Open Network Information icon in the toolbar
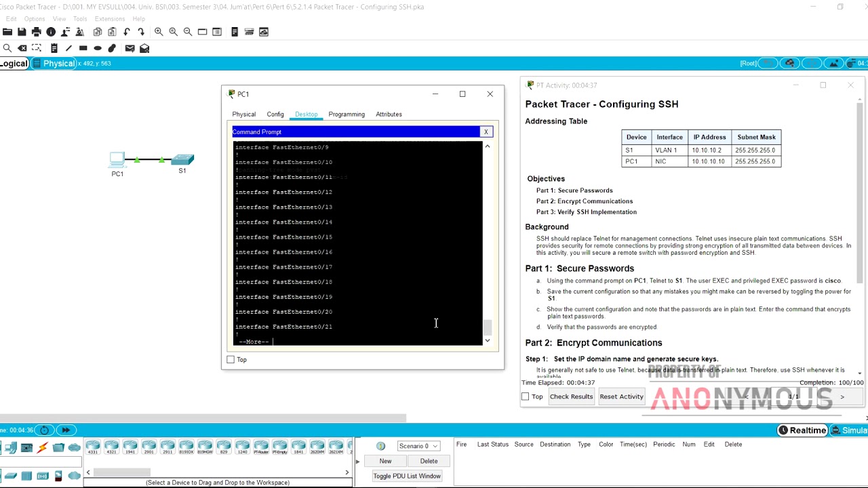 pos(51,32)
